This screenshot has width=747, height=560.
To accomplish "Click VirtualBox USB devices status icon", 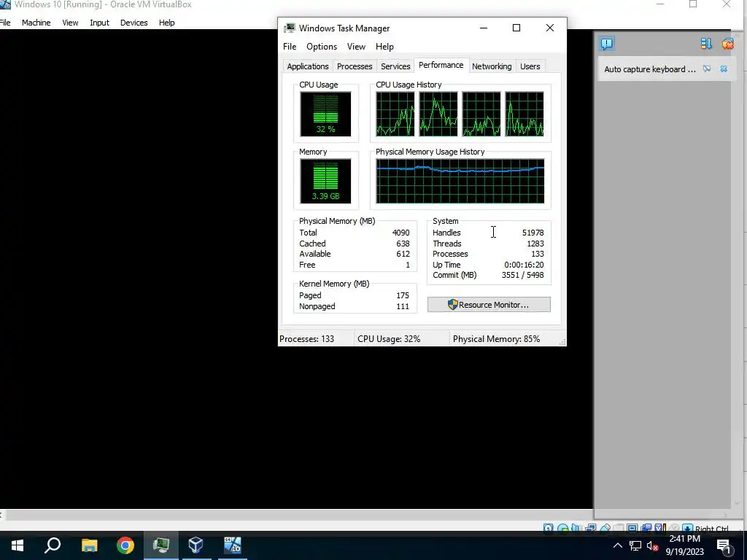I will (605, 528).
